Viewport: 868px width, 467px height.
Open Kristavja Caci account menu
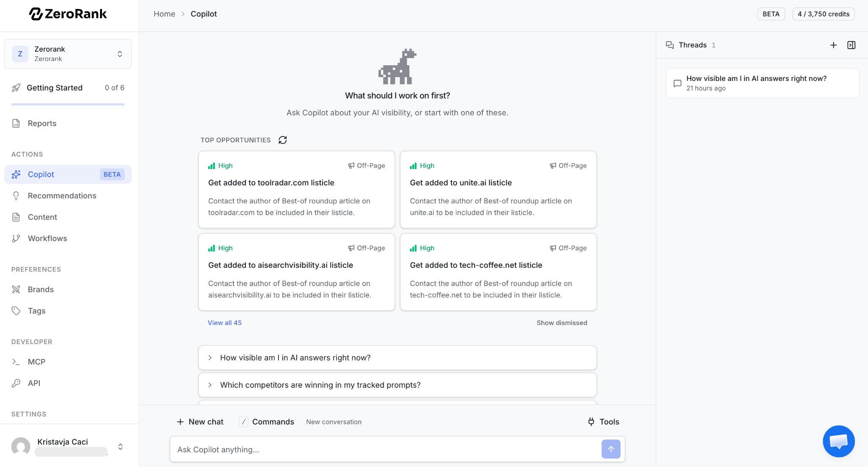(68, 446)
